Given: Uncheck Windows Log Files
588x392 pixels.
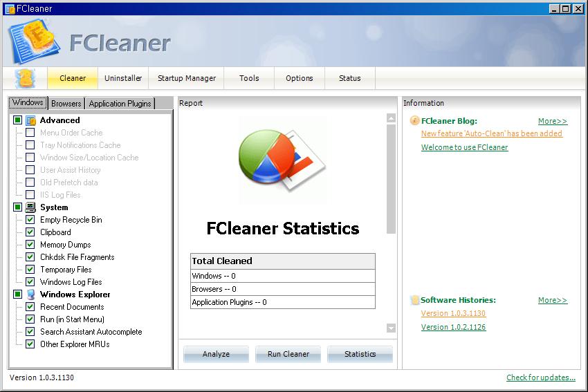Looking at the screenshot, I should pyautogui.click(x=30, y=281).
